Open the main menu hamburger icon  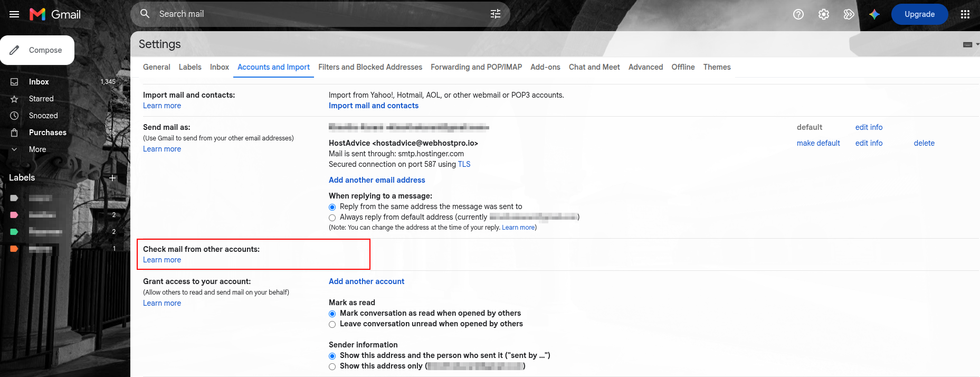click(14, 14)
